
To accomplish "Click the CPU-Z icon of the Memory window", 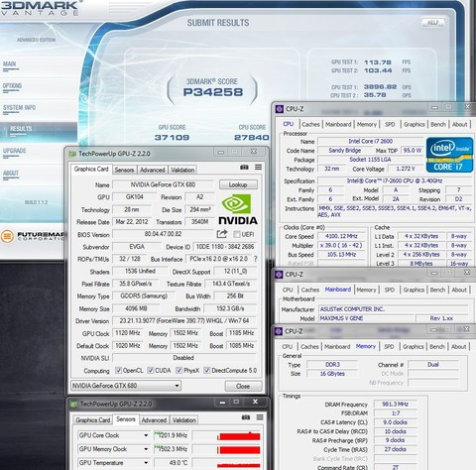I will coord(279,331).
